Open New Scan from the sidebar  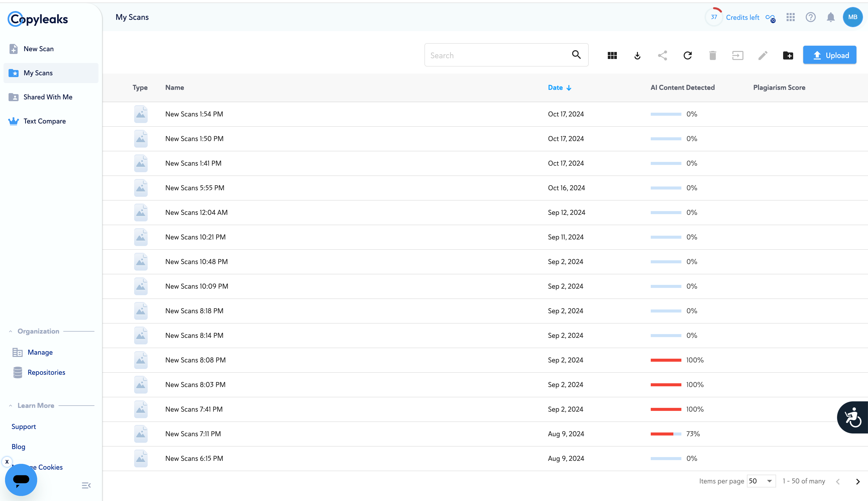pos(38,49)
